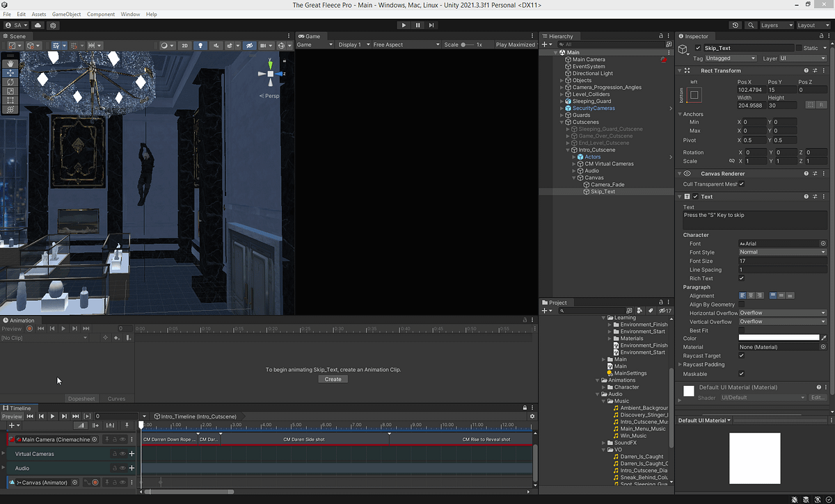Expand the Guards object in Hierarchy
Screen dimensions: 835x504
pos(562,115)
